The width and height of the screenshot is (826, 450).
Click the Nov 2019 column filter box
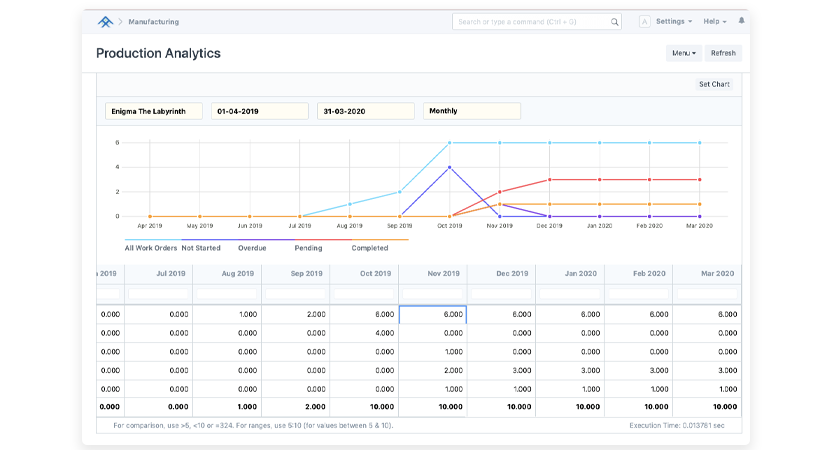[432, 294]
